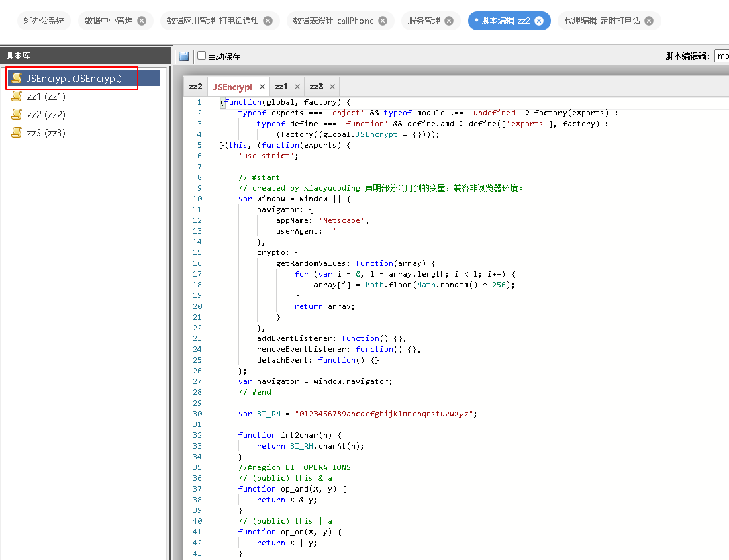
Task: Go to 数据应用管理-打电话通知 page tab
Action: [212, 21]
